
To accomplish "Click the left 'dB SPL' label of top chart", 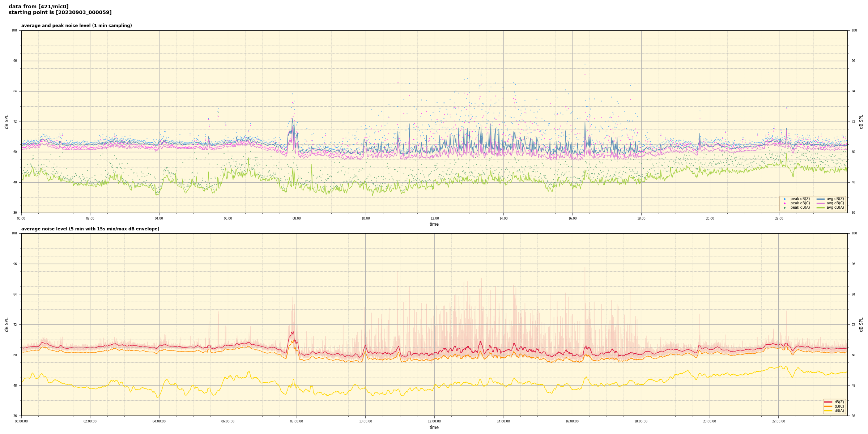I will tap(7, 122).
